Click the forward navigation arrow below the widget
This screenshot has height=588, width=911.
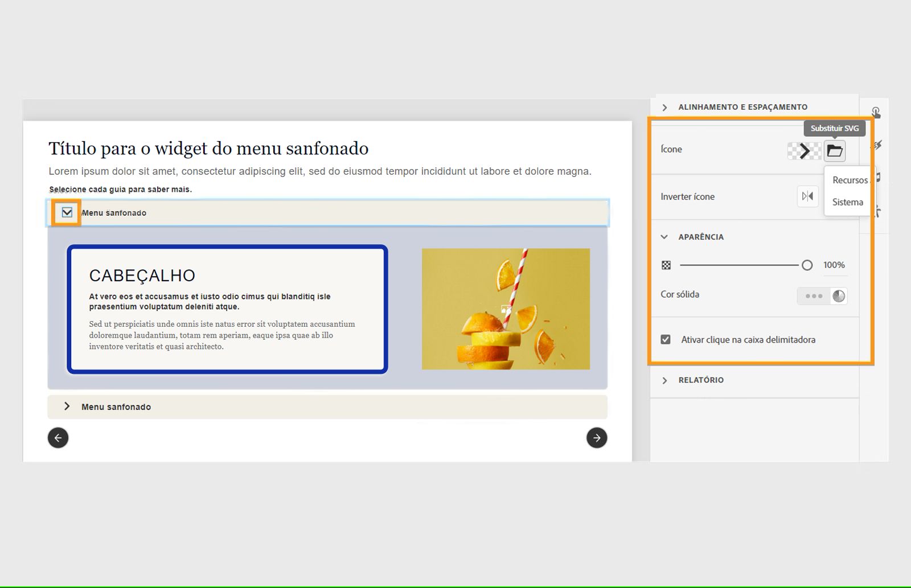(x=596, y=438)
